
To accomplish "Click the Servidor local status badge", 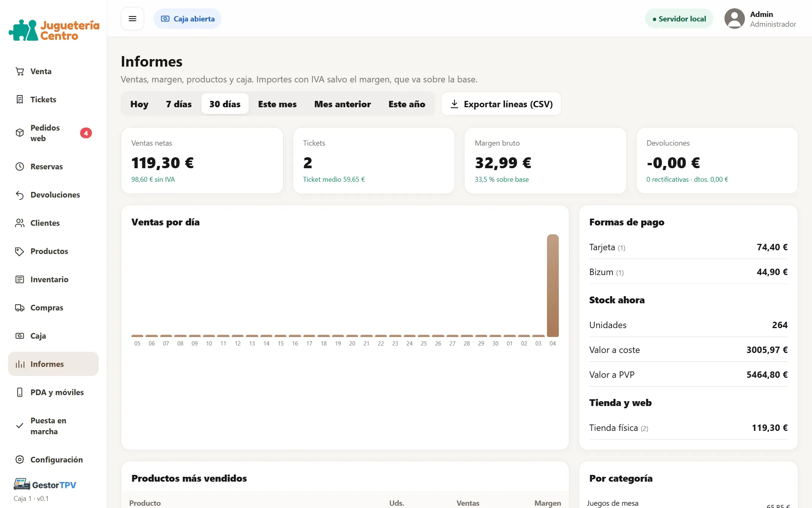I will (x=679, y=19).
